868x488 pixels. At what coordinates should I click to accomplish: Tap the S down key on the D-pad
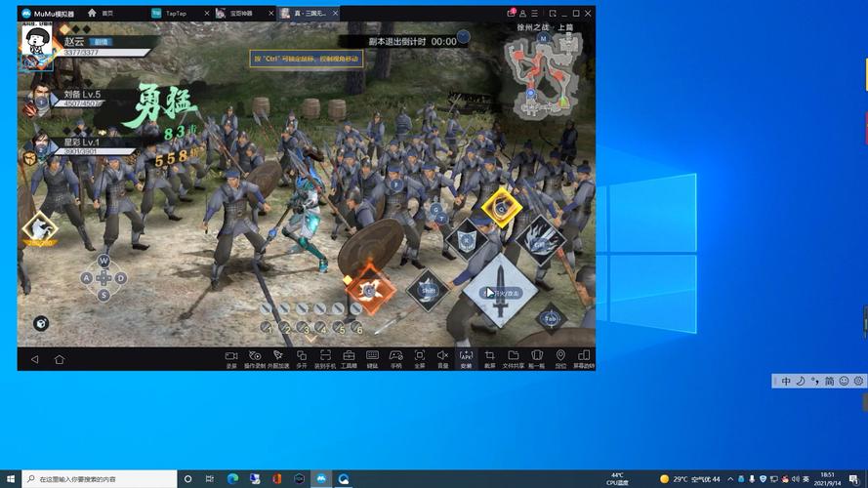[x=103, y=295]
